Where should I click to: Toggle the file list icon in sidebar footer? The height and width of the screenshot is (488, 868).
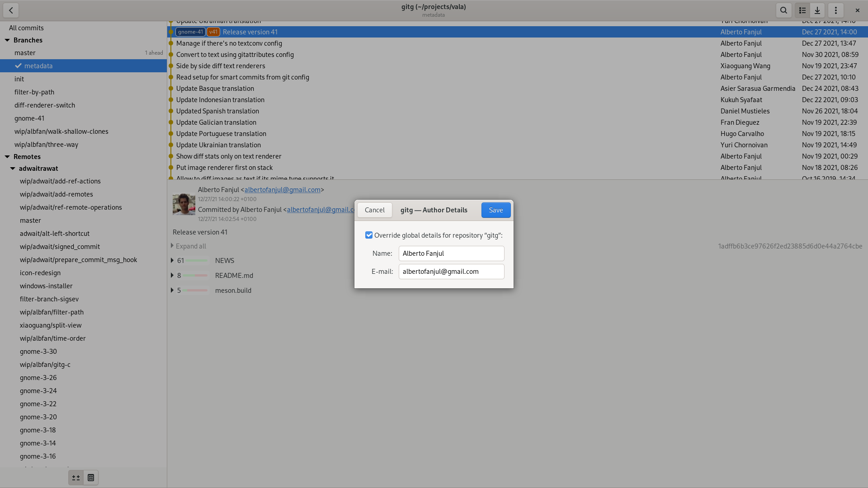(x=91, y=478)
